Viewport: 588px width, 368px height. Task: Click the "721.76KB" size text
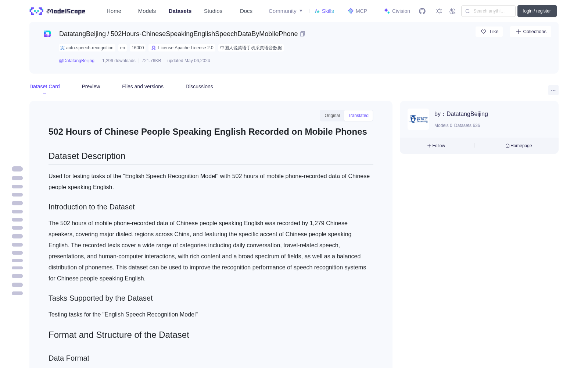pyautogui.click(x=151, y=61)
